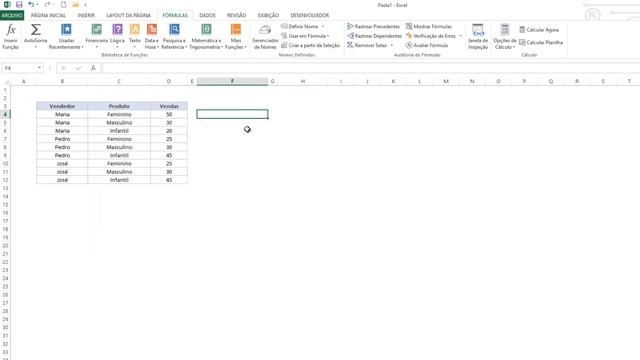Expand Remover Setas dropdown arrow
The height and width of the screenshot is (360, 640).
point(392,45)
